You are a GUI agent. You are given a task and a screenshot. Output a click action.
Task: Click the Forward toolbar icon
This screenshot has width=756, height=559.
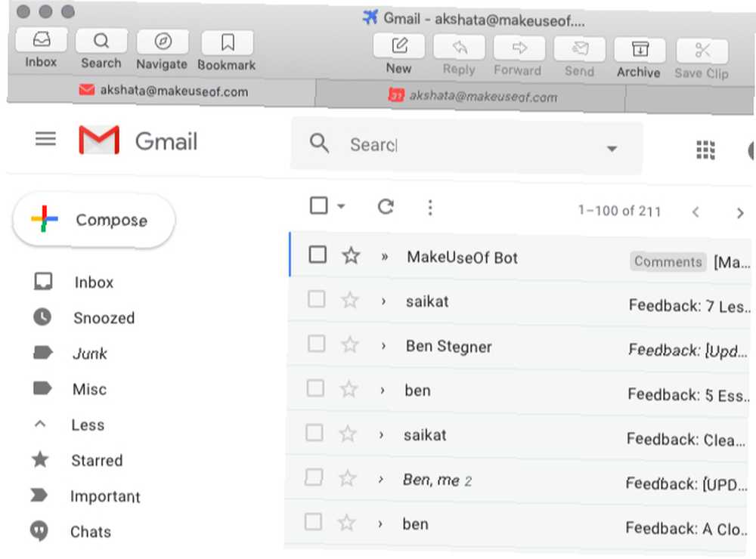(519, 48)
